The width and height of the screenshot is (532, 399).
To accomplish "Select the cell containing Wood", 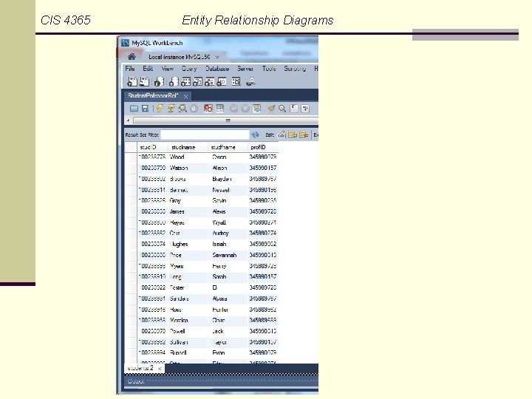I will (x=188, y=157).
